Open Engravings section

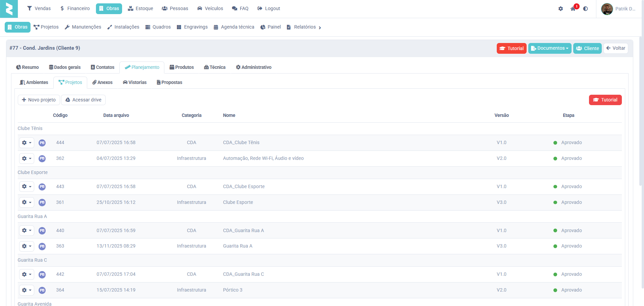(192, 27)
